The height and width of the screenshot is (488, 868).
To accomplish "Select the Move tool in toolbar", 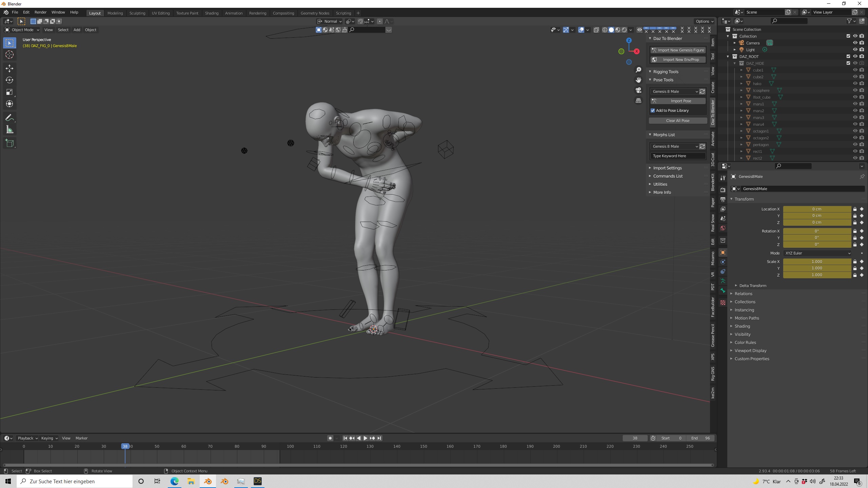I will tap(9, 68).
